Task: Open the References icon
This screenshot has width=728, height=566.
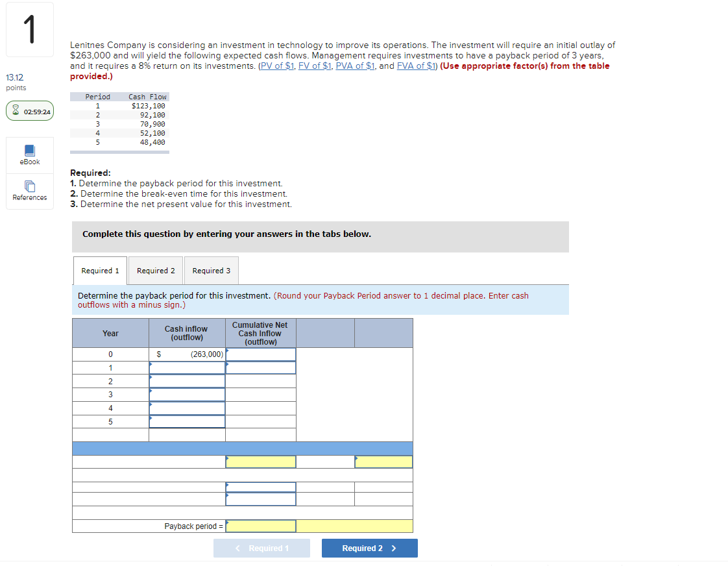Action: point(30,187)
